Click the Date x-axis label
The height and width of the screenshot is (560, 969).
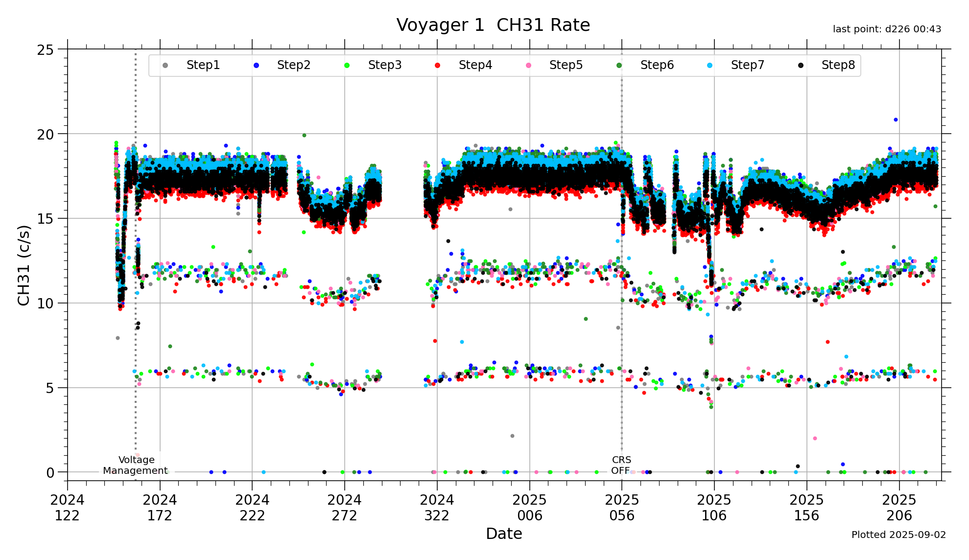(504, 534)
